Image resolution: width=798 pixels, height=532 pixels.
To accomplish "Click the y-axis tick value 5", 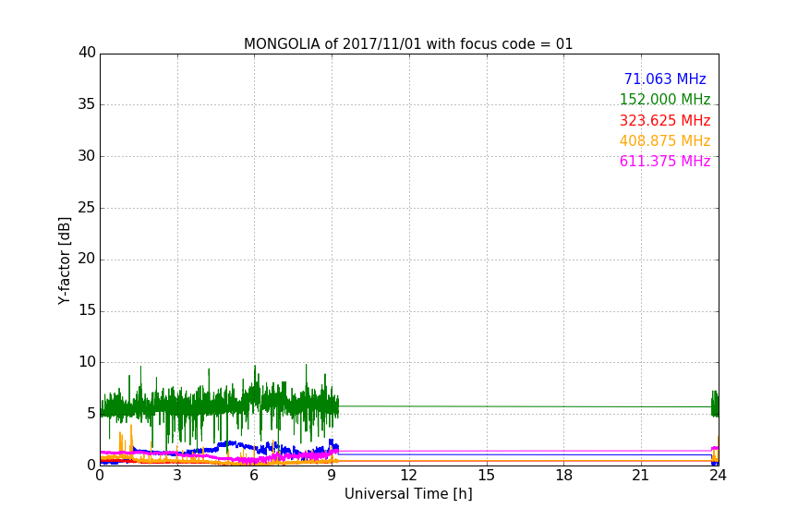I will coord(91,414).
